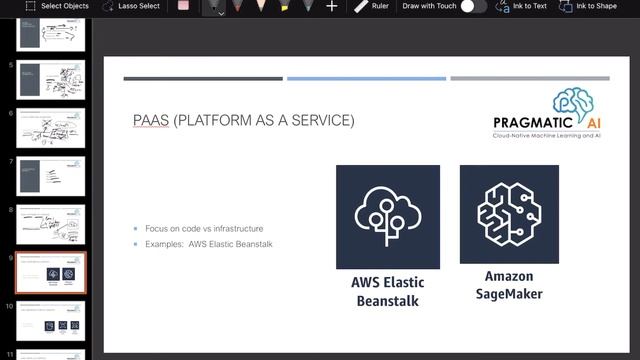Click the 'Cloud-Native Machine Learning and AI' tagline

[x=547, y=136]
